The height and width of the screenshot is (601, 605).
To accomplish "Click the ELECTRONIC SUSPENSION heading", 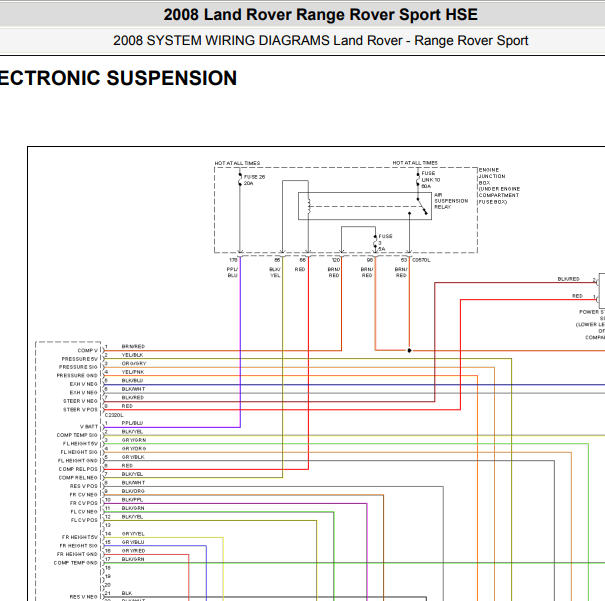I will pyautogui.click(x=118, y=78).
